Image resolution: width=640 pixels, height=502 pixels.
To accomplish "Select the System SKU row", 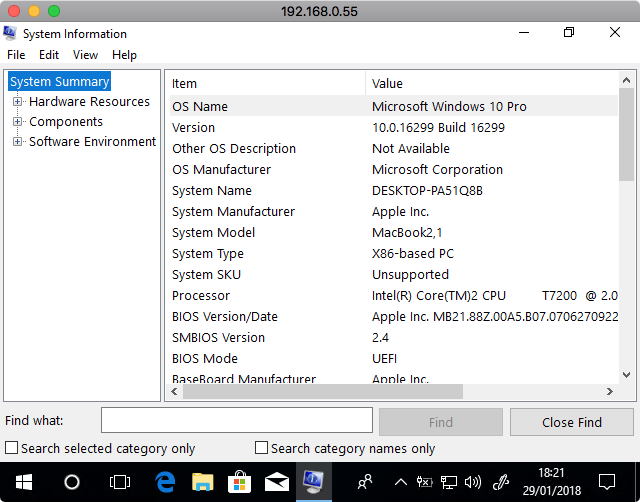I will point(393,274).
